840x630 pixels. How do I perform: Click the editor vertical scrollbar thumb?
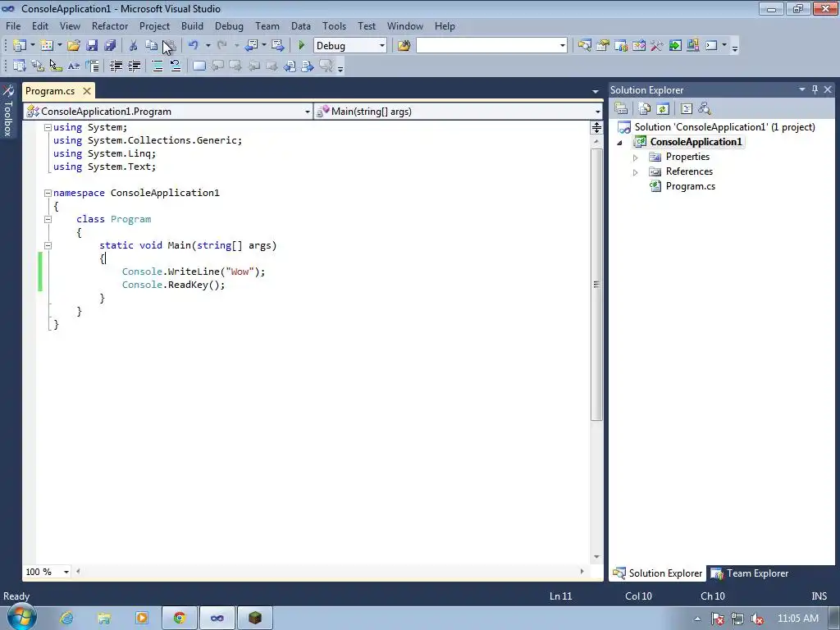pyautogui.click(x=596, y=284)
